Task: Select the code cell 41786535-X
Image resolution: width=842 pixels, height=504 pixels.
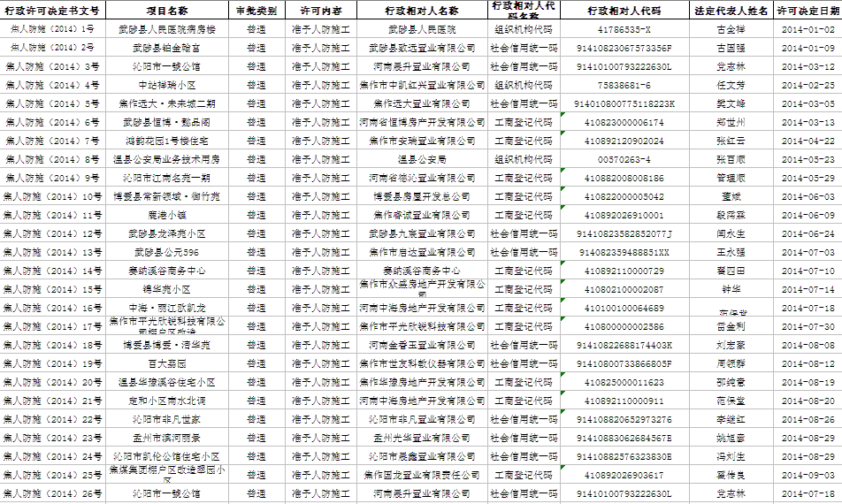Action: coord(624,29)
